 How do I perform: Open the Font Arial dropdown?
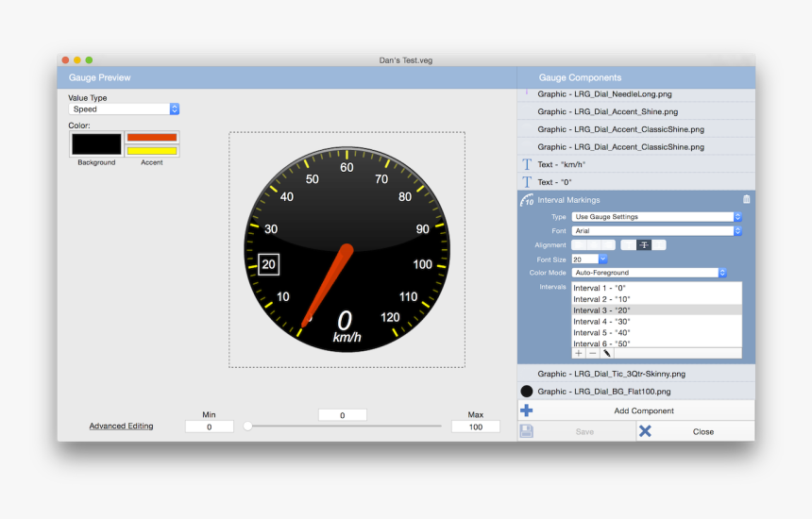(x=656, y=231)
